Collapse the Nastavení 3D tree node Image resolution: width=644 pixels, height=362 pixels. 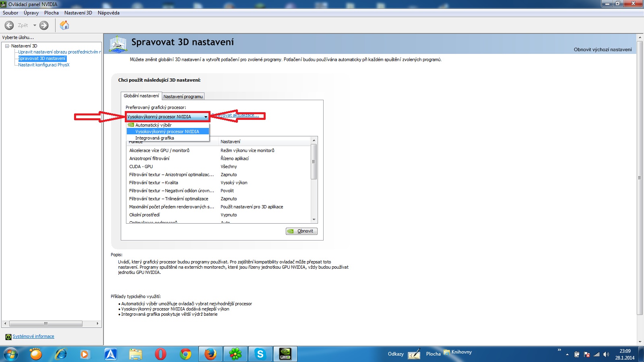click(x=7, y=46)
